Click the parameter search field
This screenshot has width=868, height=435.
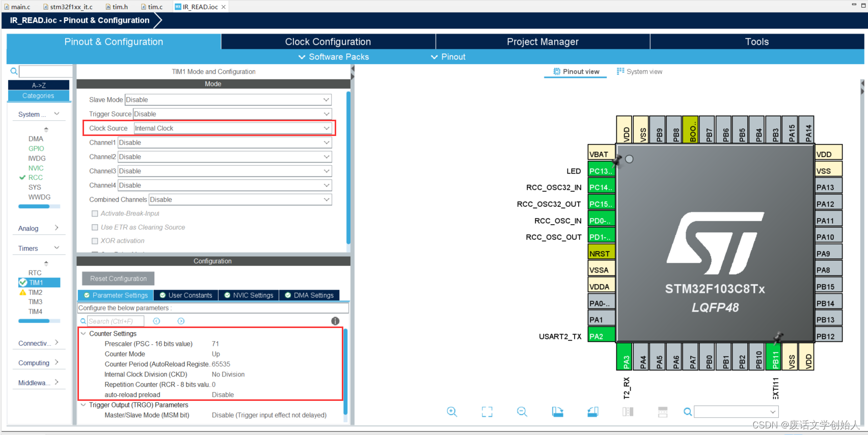(x=115, y=321)
